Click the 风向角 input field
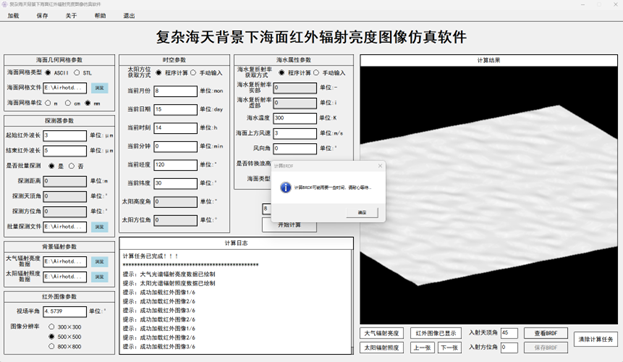 [295, 149]
